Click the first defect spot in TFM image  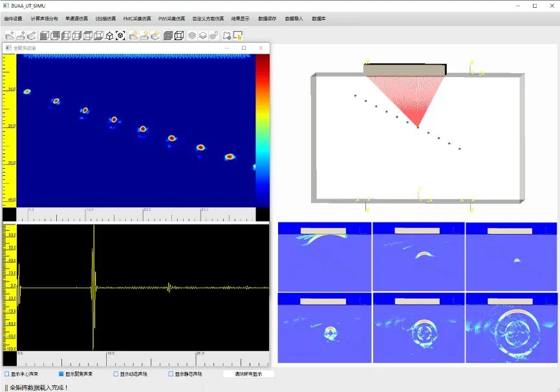pyautogui.click(x=27, y=91)
